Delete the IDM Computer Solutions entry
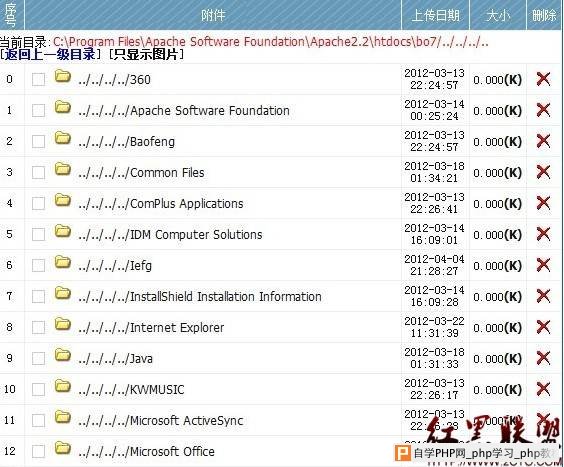The width and height of the screenshot is (564, 467). [543, 234]
